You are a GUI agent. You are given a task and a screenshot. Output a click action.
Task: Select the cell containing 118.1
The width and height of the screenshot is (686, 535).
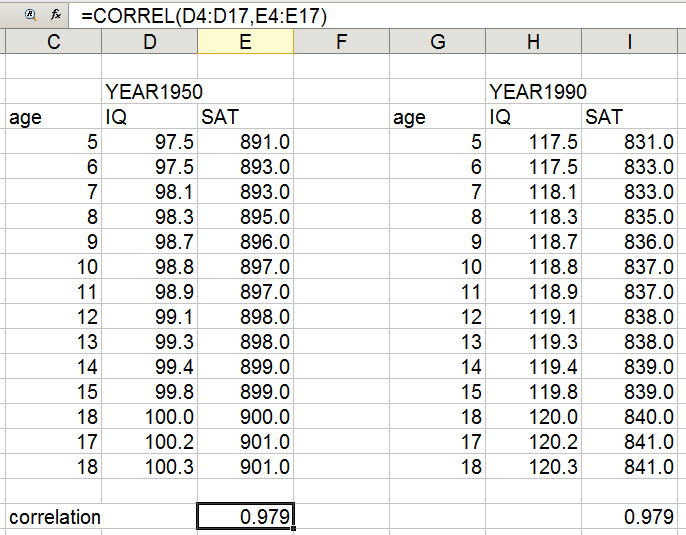[x=533, y=191]
